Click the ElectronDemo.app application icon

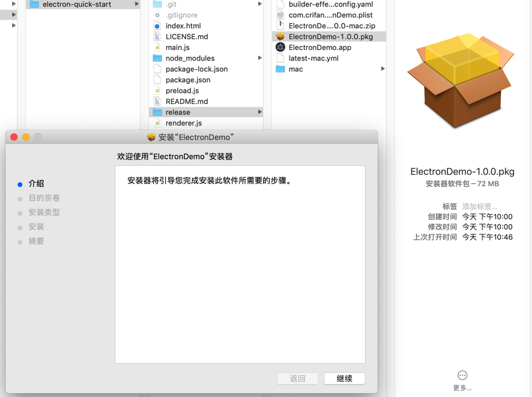(x=280, y=47)
